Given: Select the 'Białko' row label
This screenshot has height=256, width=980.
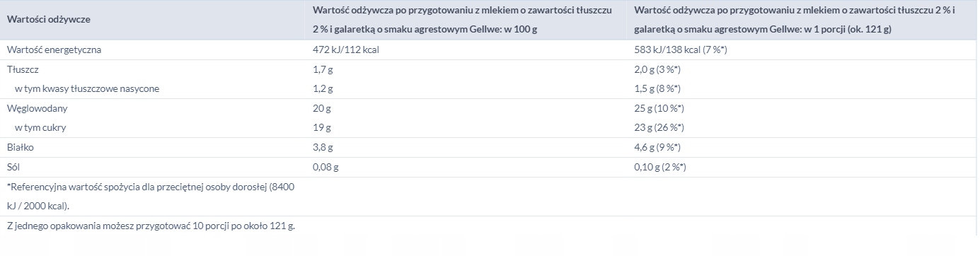Looking at the screenshot, I should pyautogui.click(x=21, y=148).
